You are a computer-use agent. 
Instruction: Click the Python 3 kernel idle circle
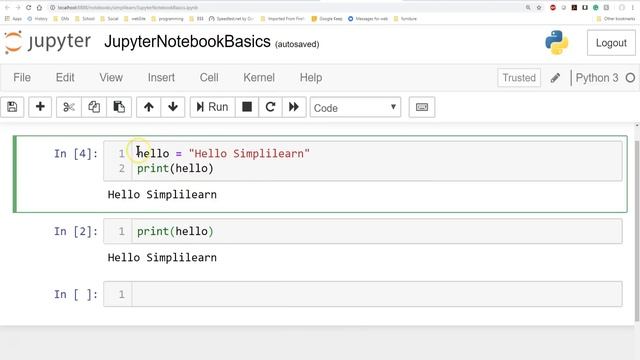(x=630, y=78)
